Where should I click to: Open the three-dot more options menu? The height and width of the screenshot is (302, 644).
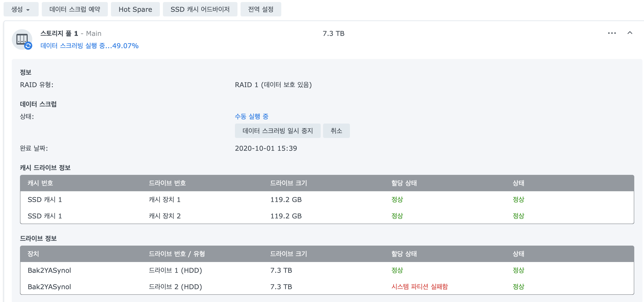click(612, 33)
